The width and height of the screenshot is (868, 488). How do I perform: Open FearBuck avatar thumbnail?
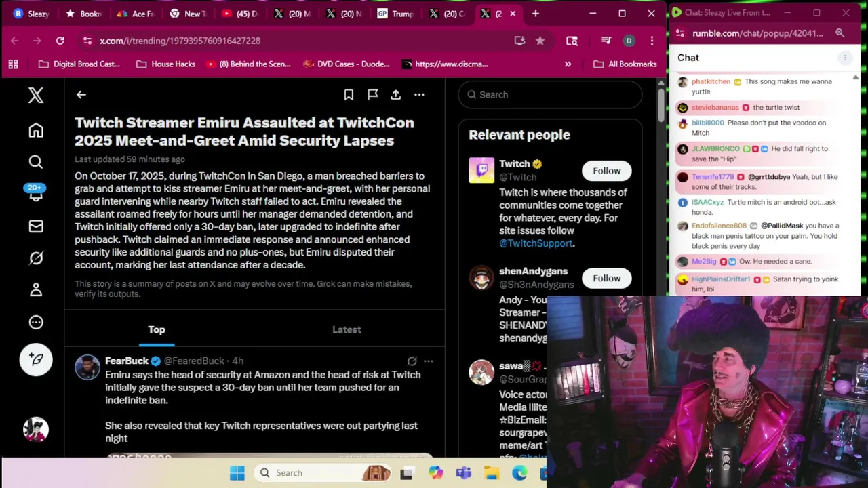(x=87, y=367)
